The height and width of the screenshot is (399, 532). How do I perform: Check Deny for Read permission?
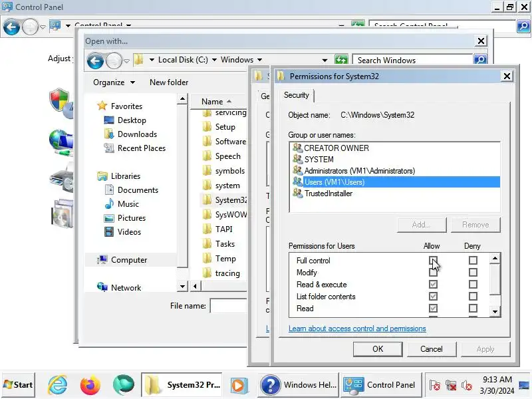click(473, 309)
